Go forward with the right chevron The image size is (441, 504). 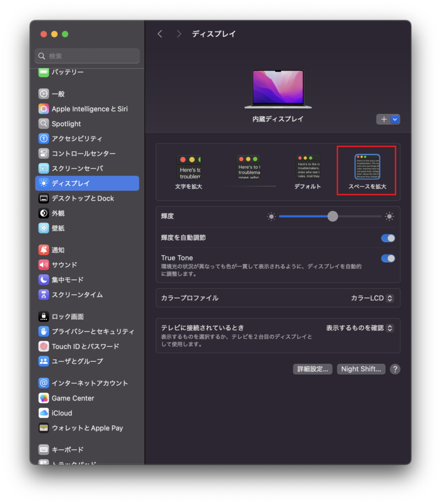[x=179, y=34]
